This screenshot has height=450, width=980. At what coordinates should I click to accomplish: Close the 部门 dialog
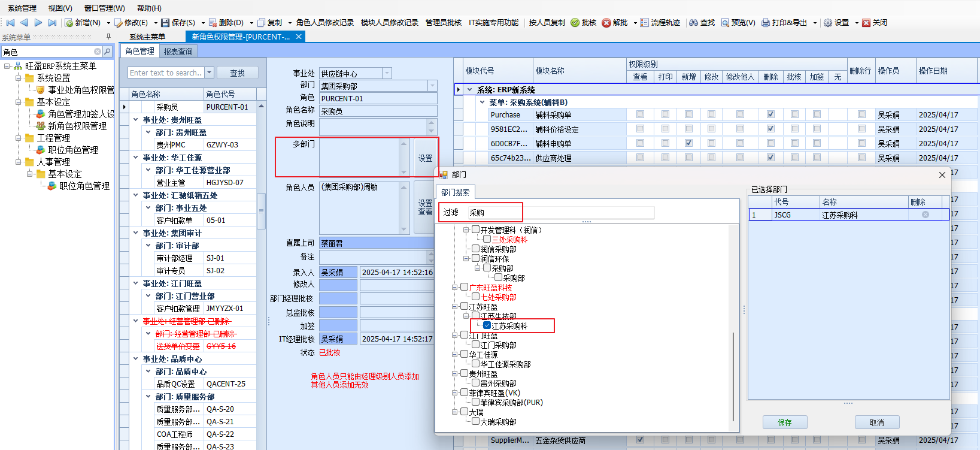pyautogui.click(x=942, y=175)
